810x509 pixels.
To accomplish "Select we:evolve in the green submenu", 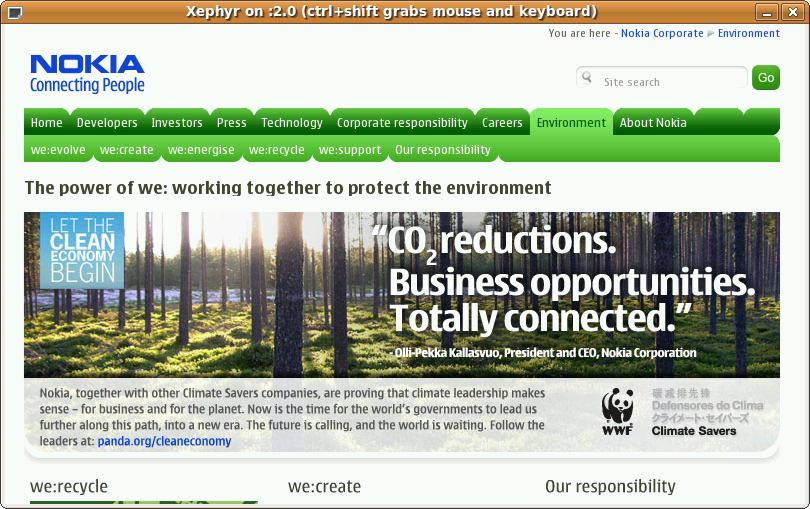I will point(58,150).
